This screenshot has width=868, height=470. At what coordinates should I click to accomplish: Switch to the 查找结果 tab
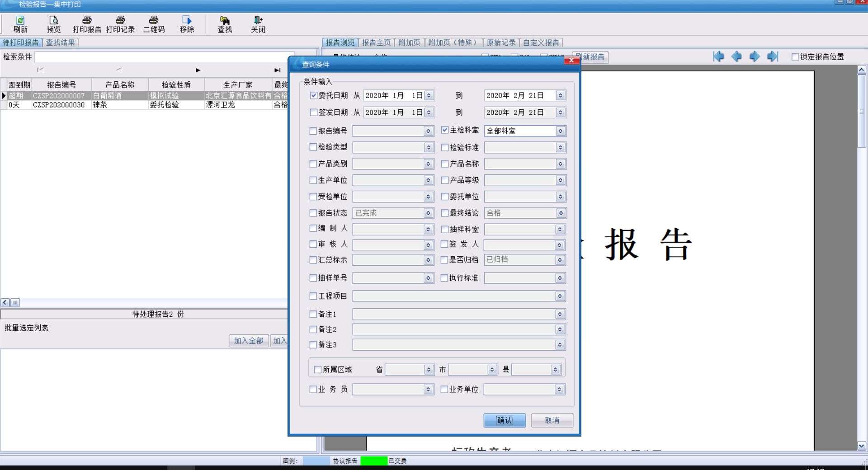pos(61,42)
